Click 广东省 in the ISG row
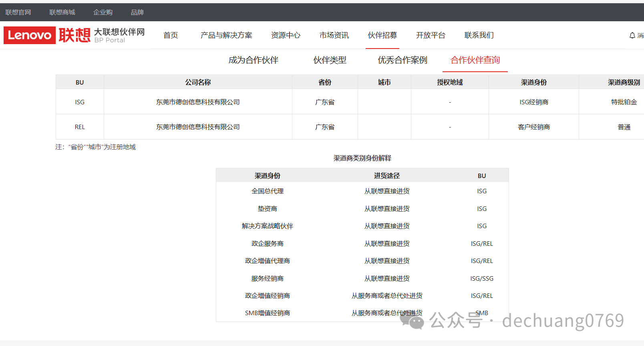 coord(325,102)
